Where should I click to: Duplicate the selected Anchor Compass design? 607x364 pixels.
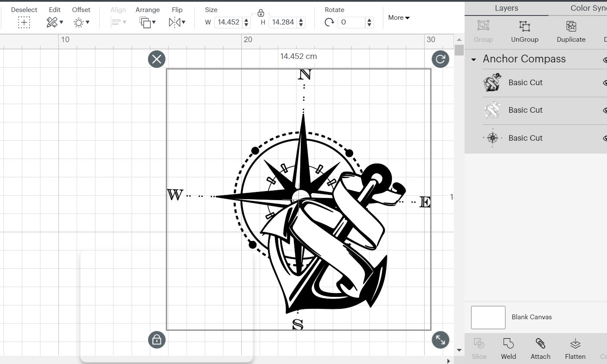[x=571, y=31]
